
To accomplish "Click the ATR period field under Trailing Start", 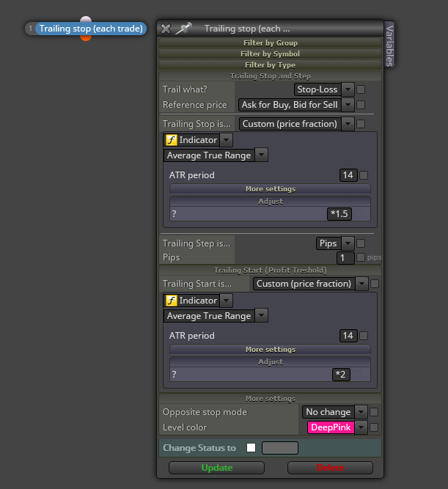I will coord(348,336).
